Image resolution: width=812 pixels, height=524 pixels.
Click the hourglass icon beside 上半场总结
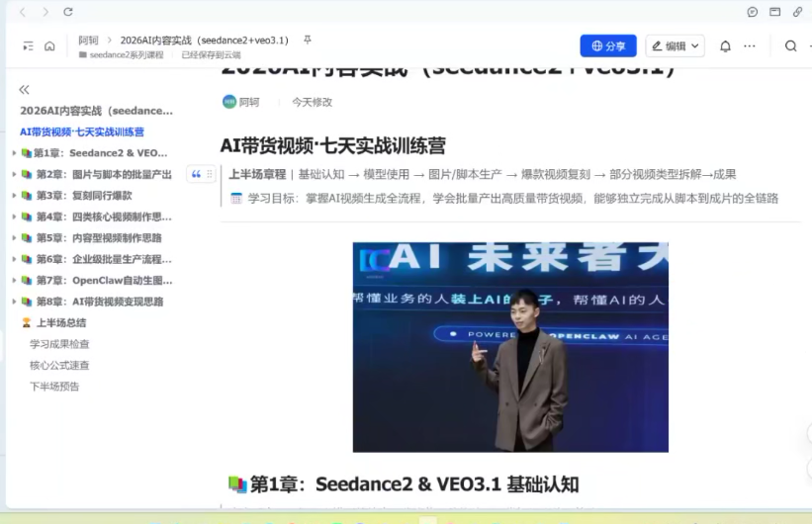tap(27, 322)
